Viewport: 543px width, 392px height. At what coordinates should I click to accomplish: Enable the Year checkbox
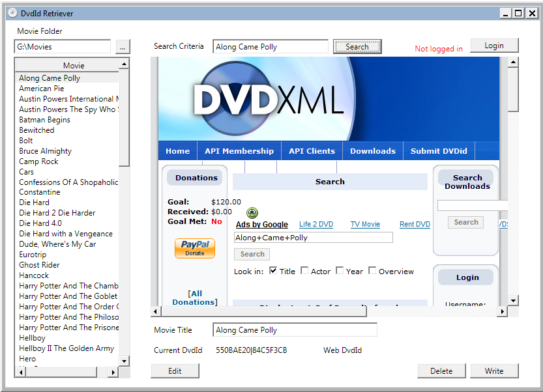click(x=340, y=271)
